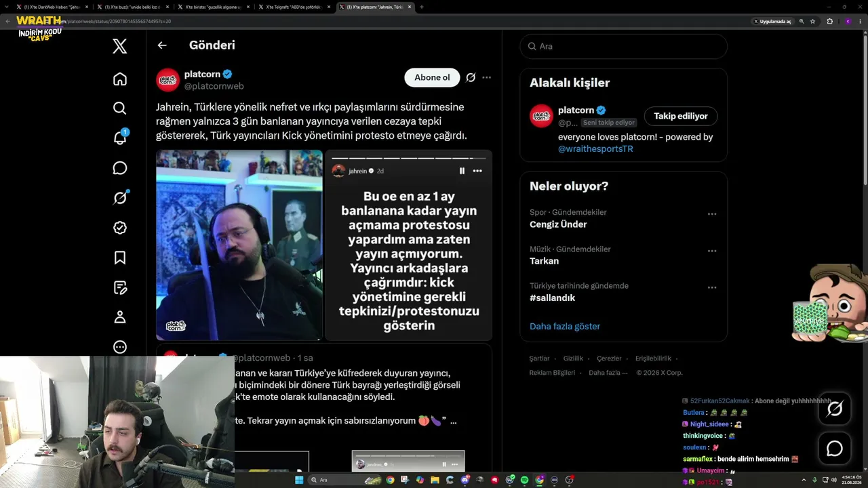Click the Abone ol subscribe button
This screenshot has width=868, height=488.
(x=432, y=77)
